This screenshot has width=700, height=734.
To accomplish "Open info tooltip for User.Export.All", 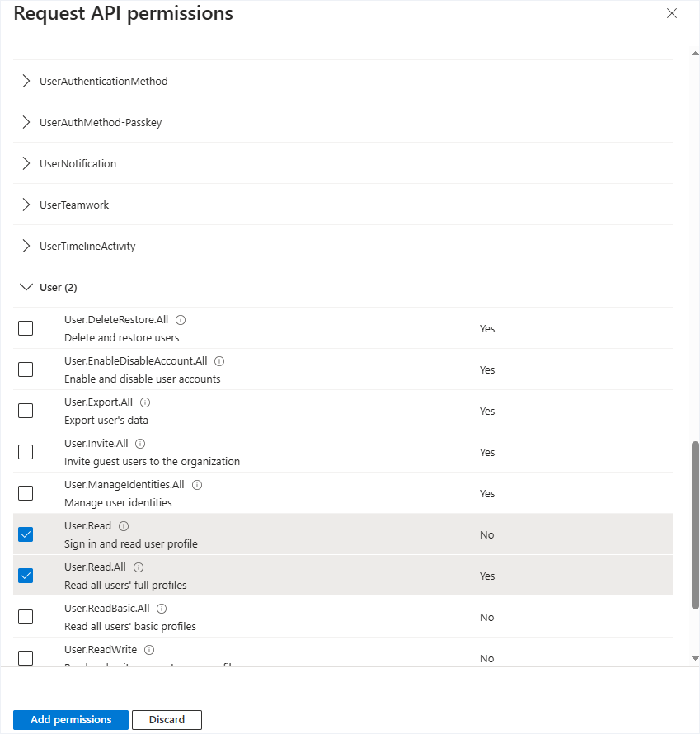I will (145, 402).
